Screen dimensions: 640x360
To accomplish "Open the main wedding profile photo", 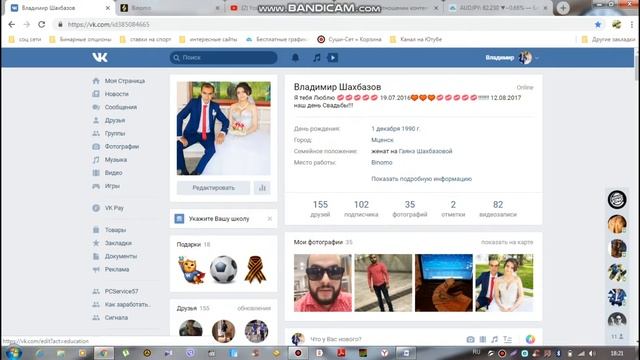I will coord(223,128).
